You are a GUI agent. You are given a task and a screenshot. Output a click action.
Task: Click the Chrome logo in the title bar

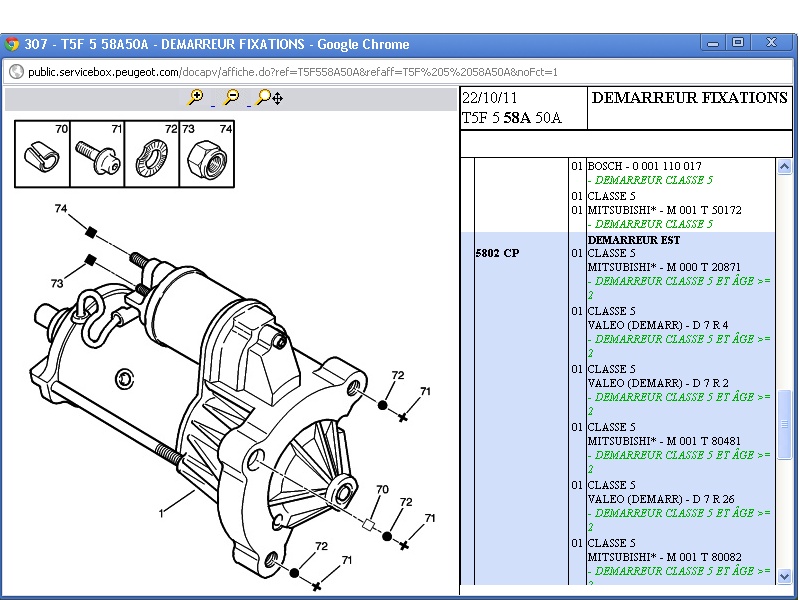[12, 44]
